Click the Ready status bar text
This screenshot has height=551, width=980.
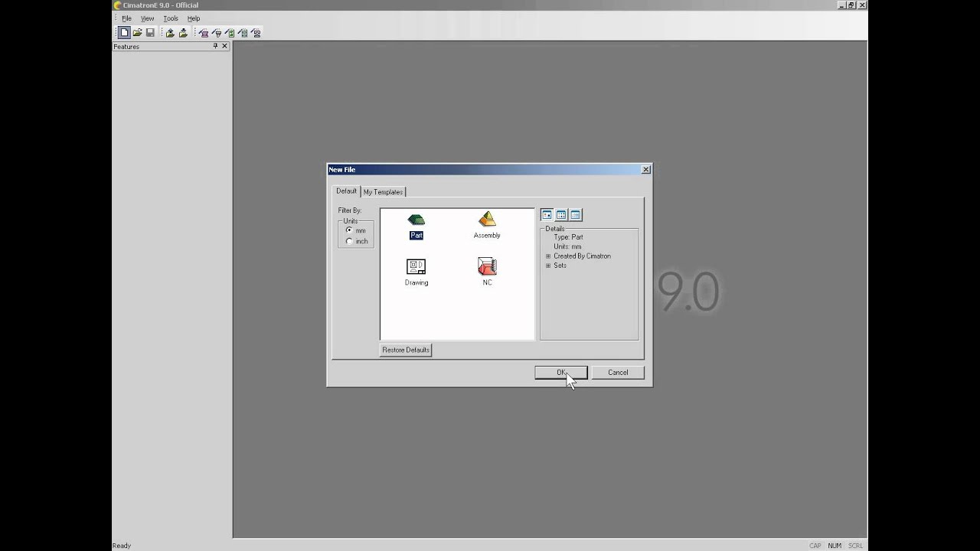point(122,546)
